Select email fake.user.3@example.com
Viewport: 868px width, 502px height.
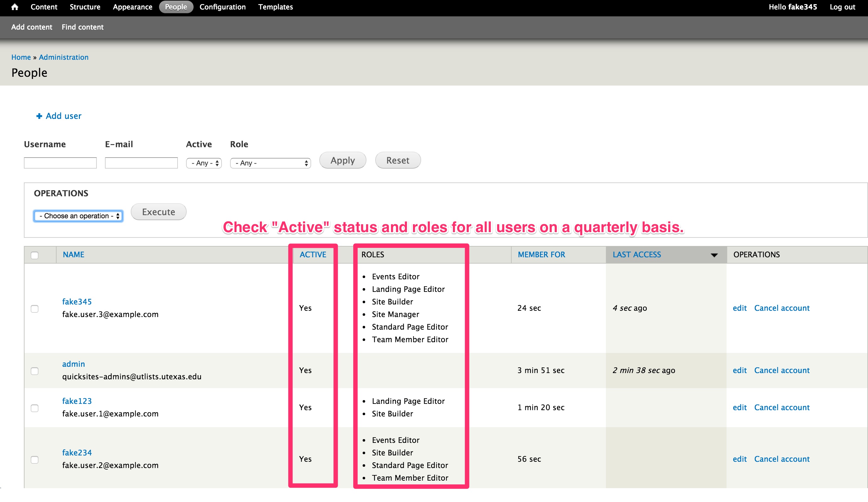(110, 315)
